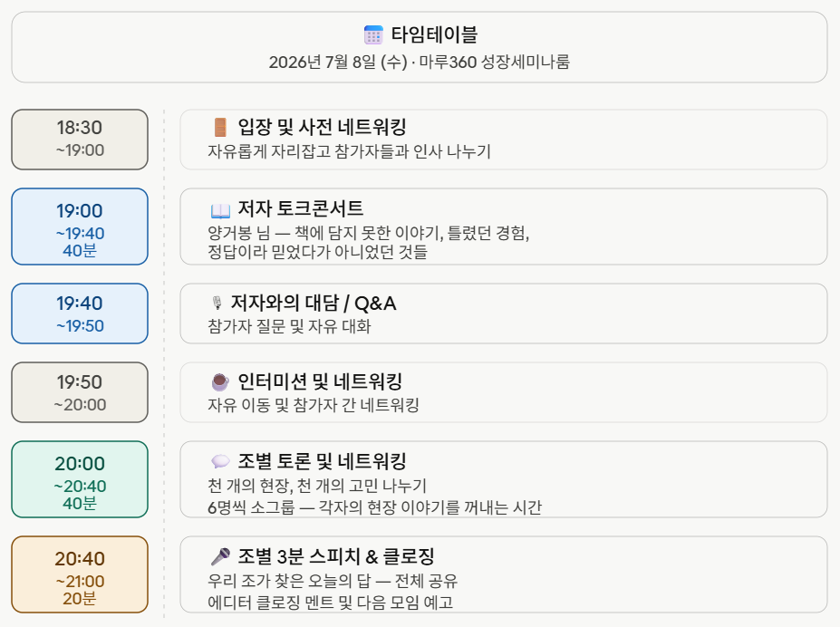
Task: Click the door icon for 입장 및 사전 네트워킹
Action: (x=220, y=128)
